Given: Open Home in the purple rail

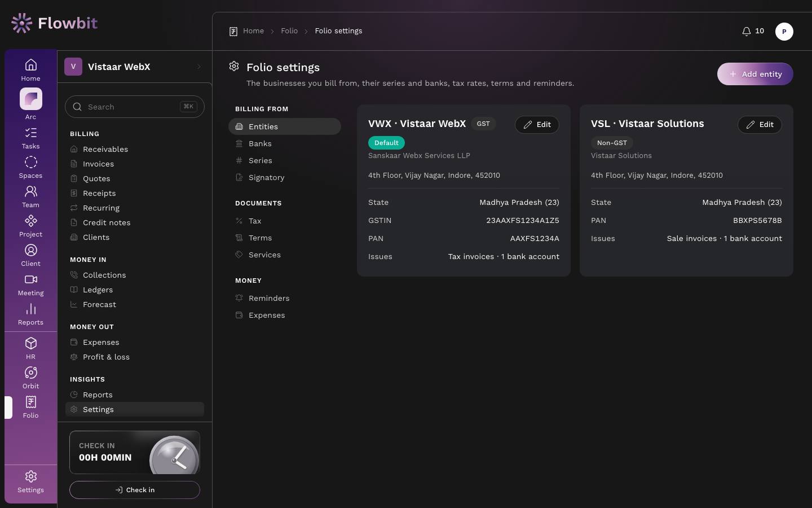Looking at the screenshot, I should pos(30,70).
